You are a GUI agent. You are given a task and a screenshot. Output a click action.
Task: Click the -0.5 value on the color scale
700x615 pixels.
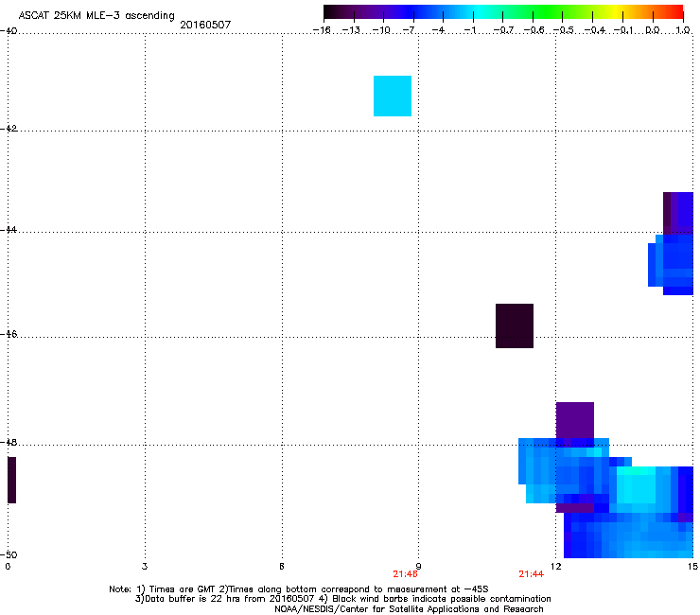[564, 30]
